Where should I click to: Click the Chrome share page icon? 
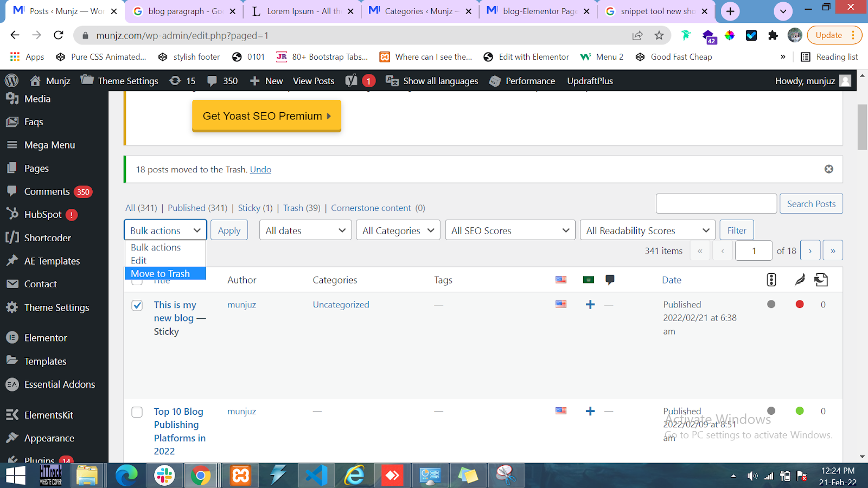point(637,35)
